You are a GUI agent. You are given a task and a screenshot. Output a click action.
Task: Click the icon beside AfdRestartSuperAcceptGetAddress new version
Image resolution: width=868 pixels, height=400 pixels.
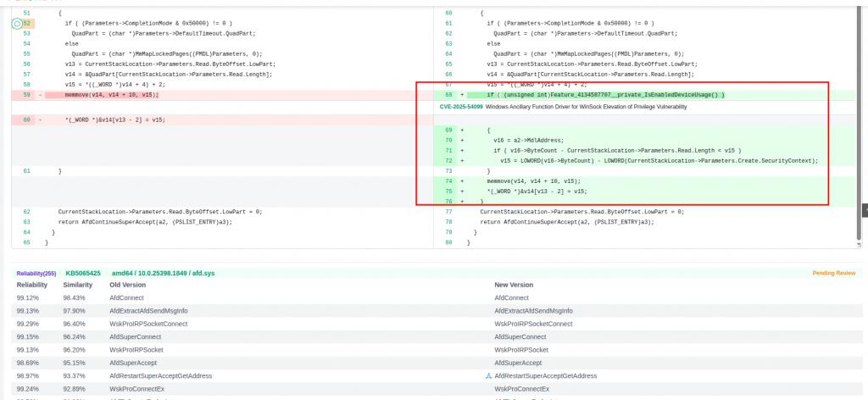(488, 375)
